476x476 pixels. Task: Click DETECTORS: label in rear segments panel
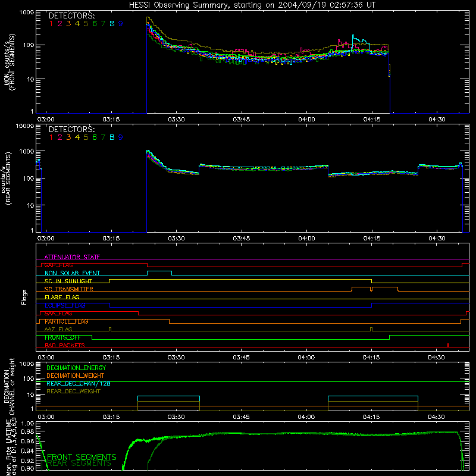click(x=71, y=129)
